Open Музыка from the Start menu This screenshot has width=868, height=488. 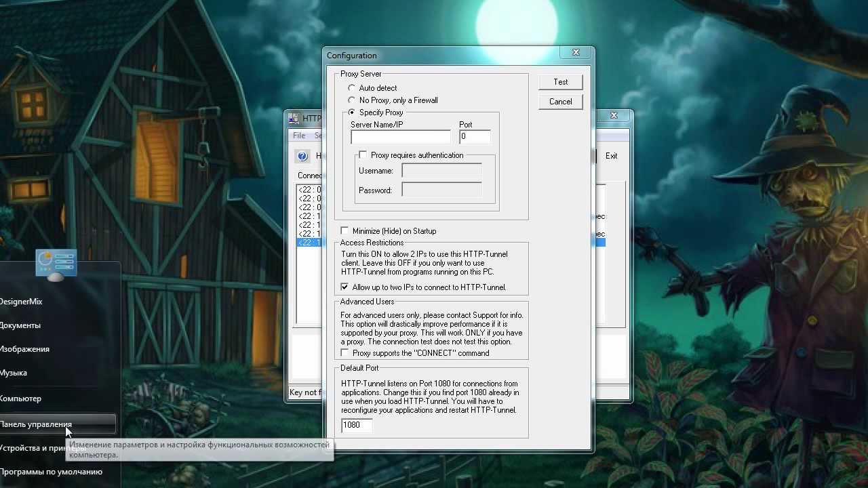[x=14, y=373]
